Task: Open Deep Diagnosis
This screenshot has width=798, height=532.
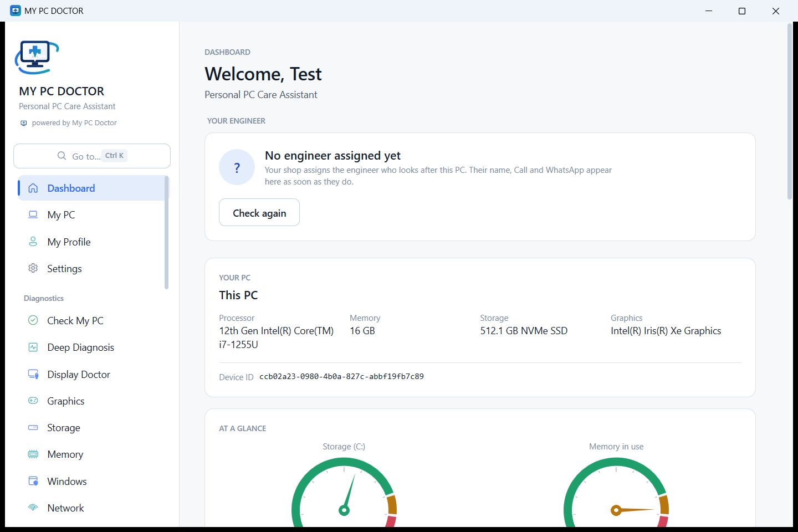Action: 92,347
